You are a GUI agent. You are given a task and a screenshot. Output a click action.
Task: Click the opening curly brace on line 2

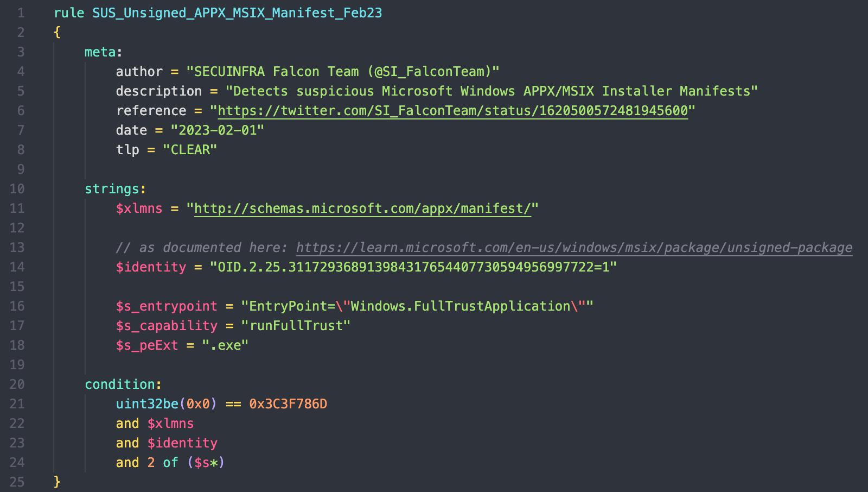point(57,33)
